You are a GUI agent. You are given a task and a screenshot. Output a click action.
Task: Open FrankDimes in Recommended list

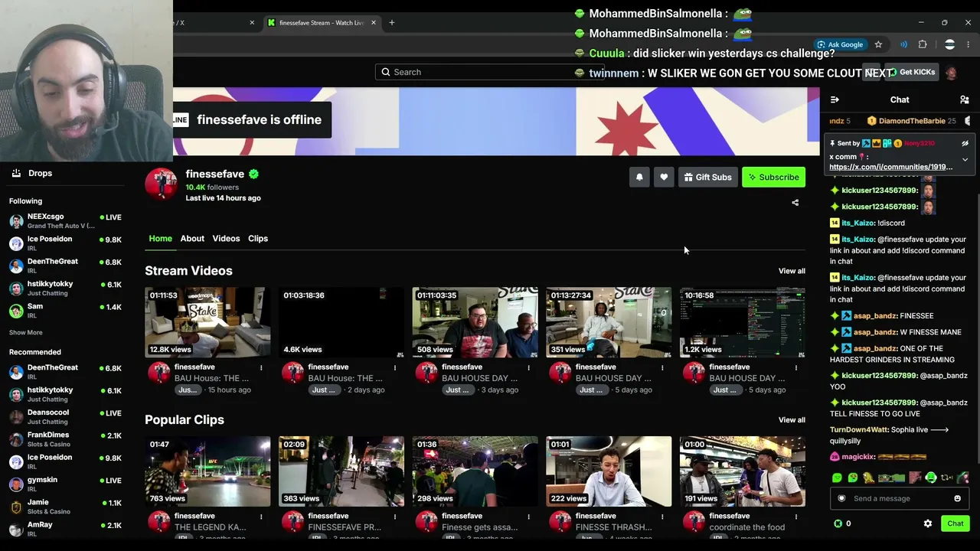[x=65, y=439]
